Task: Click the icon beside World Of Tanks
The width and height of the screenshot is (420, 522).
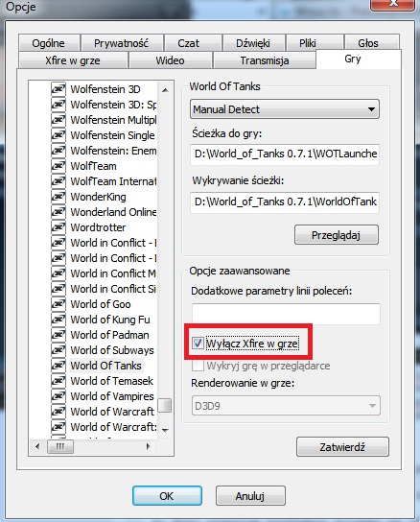Action: (x=58, y=366)
